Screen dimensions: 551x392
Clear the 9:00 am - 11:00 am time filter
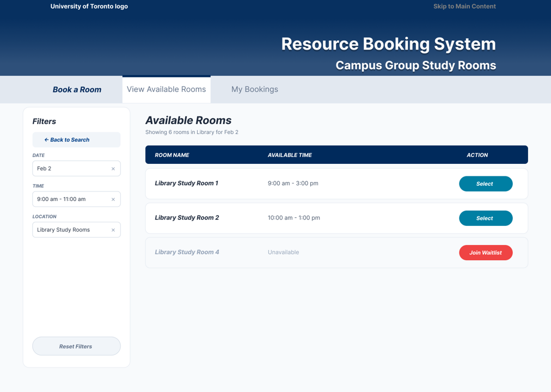pos(113,199)
